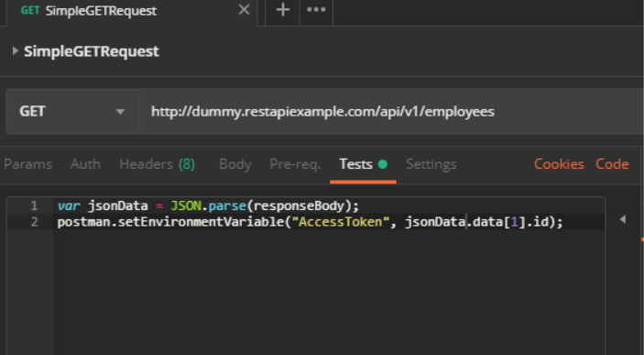This screenshot has width=644, height=355.
Task: Open the Cookies link
Action: coord(559,164)
